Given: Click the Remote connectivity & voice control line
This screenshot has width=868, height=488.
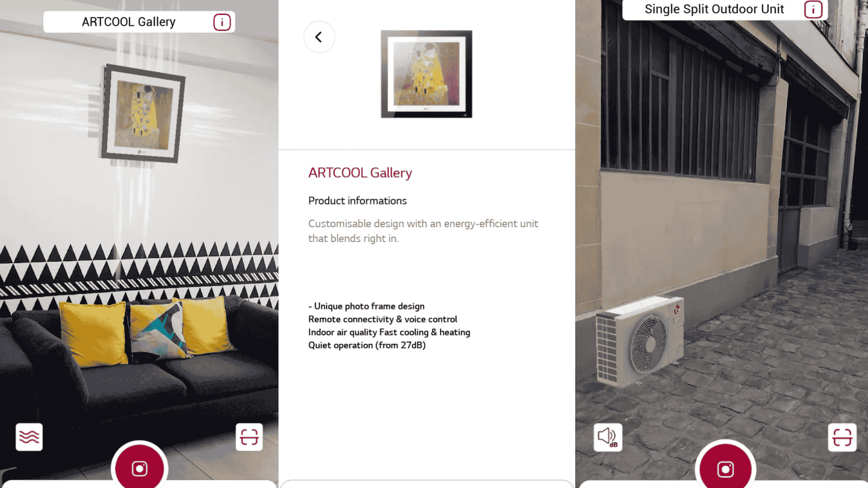Looking at the screenshot, I should (382, 319).
